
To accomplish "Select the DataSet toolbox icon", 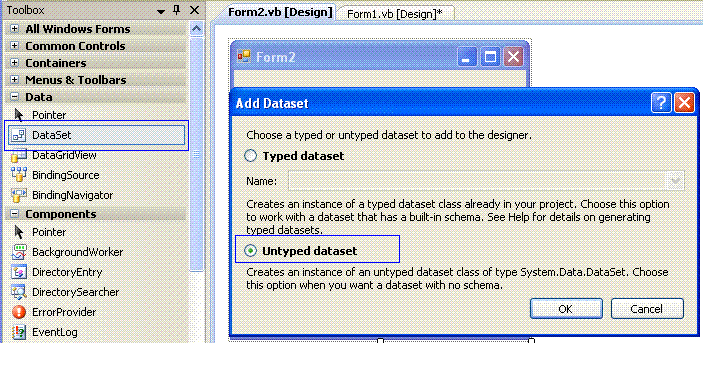I will coord(19,135).
